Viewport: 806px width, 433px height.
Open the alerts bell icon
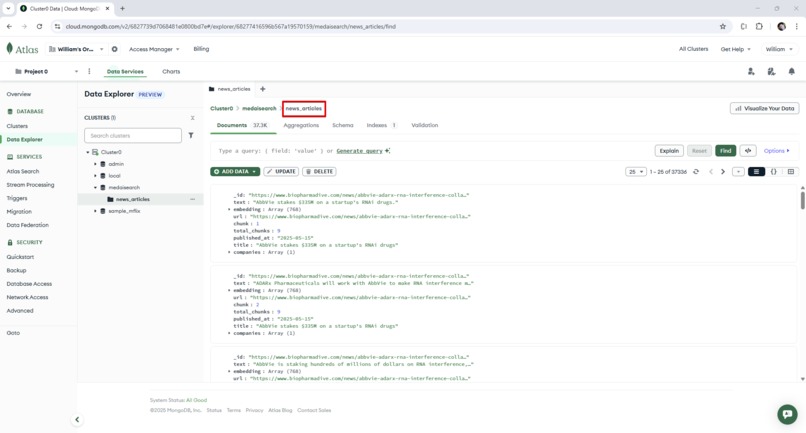tap(792, 71)
